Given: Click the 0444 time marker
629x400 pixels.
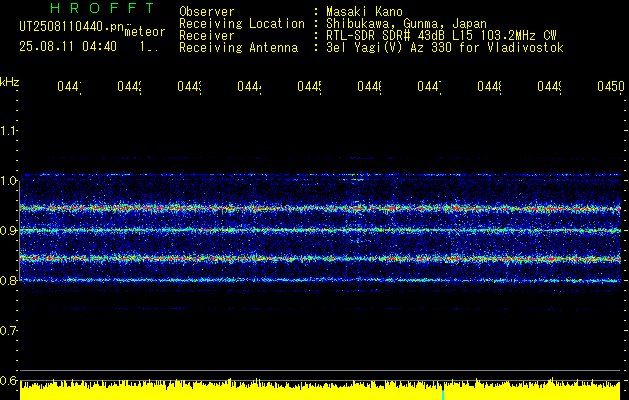Looking at the screenshot, I should click(x=249, y=86).
